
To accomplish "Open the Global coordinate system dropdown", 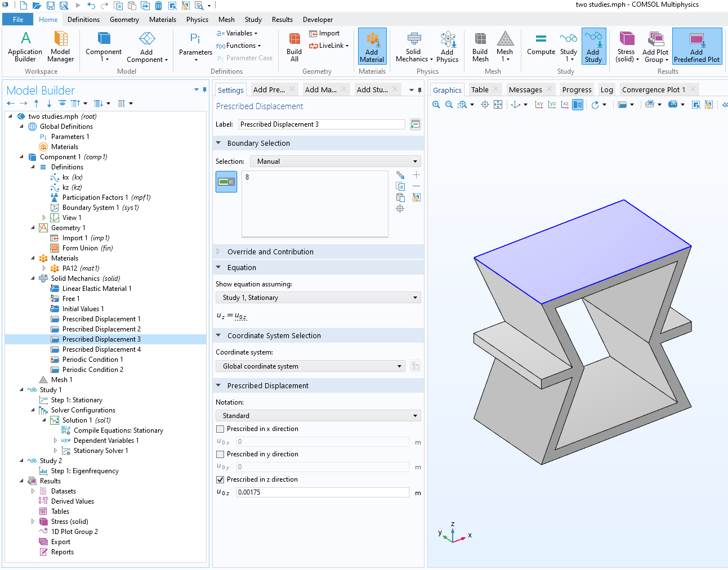I will pyautogui.click(x=310, y=366).
